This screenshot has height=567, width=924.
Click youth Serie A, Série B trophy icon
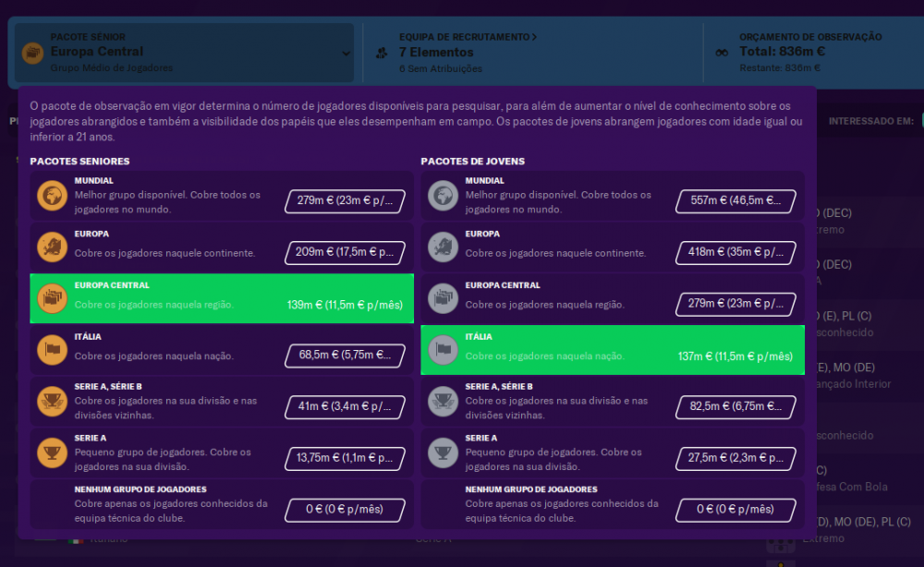click(443, 401)
